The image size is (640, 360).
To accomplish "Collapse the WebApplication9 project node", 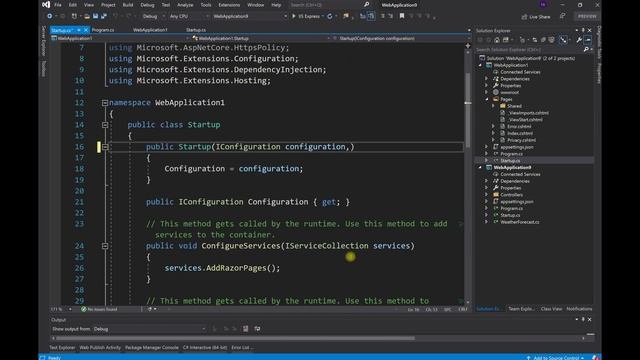I will point(480,167).
